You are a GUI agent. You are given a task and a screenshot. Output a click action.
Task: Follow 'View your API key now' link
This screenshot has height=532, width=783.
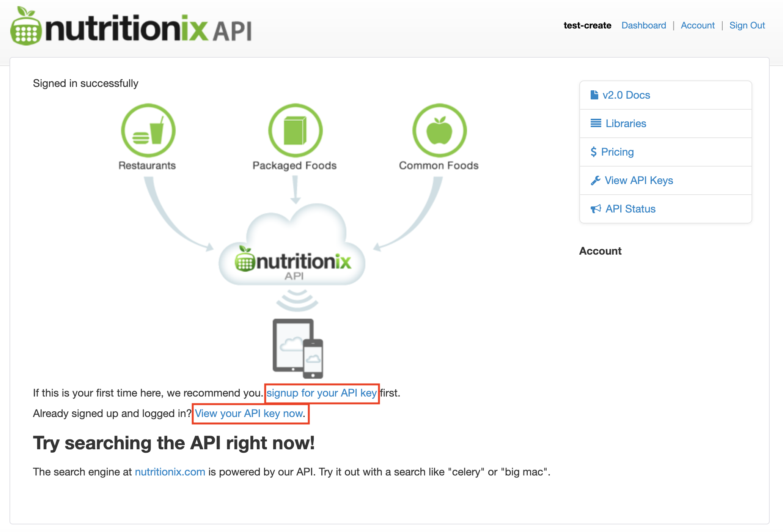249,414
